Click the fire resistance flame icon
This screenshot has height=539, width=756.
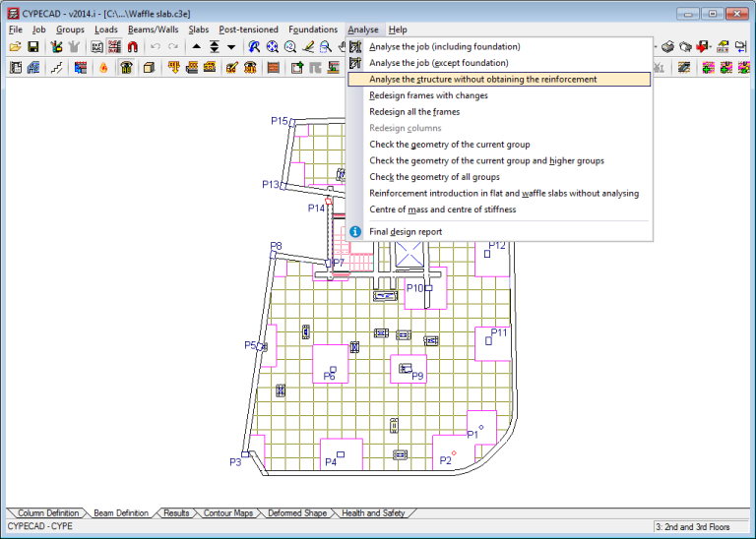point(101,68)
